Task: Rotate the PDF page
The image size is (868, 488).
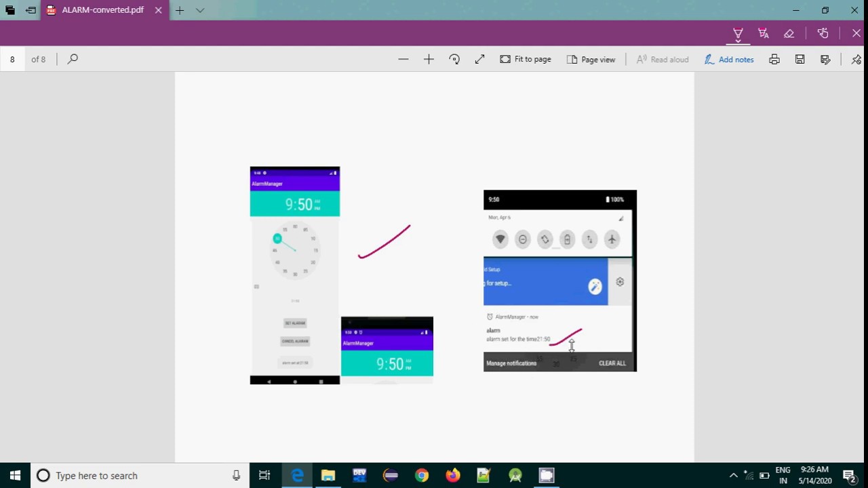Action: click(454, 60)
